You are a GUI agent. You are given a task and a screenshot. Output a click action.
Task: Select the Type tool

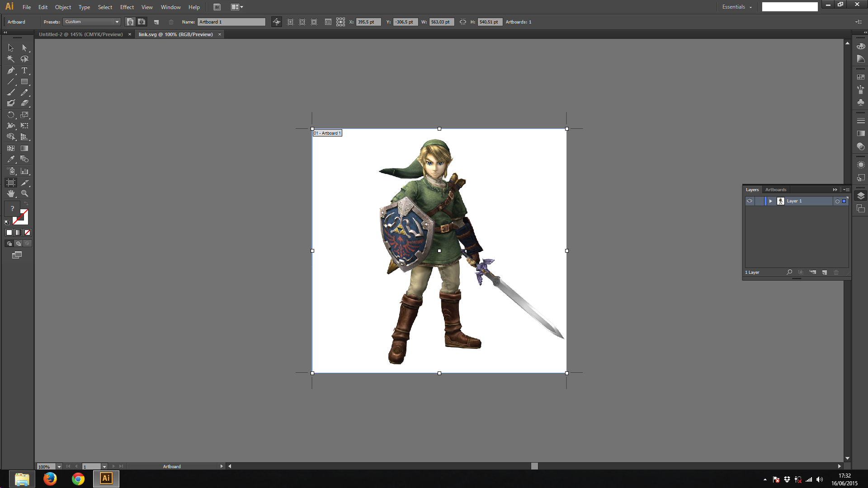(x=25, y=70)
